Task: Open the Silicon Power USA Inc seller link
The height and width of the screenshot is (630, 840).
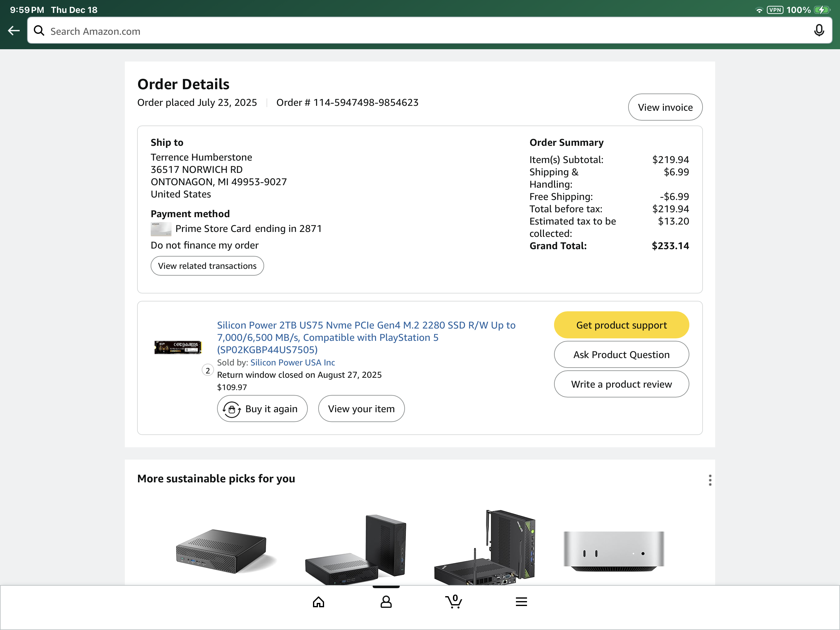Action: 292,362
